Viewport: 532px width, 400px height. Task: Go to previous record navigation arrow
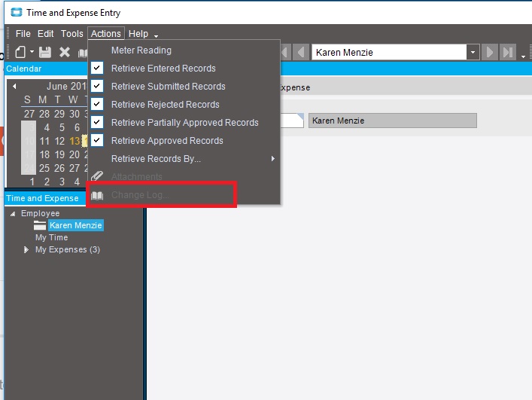(301, 52)
